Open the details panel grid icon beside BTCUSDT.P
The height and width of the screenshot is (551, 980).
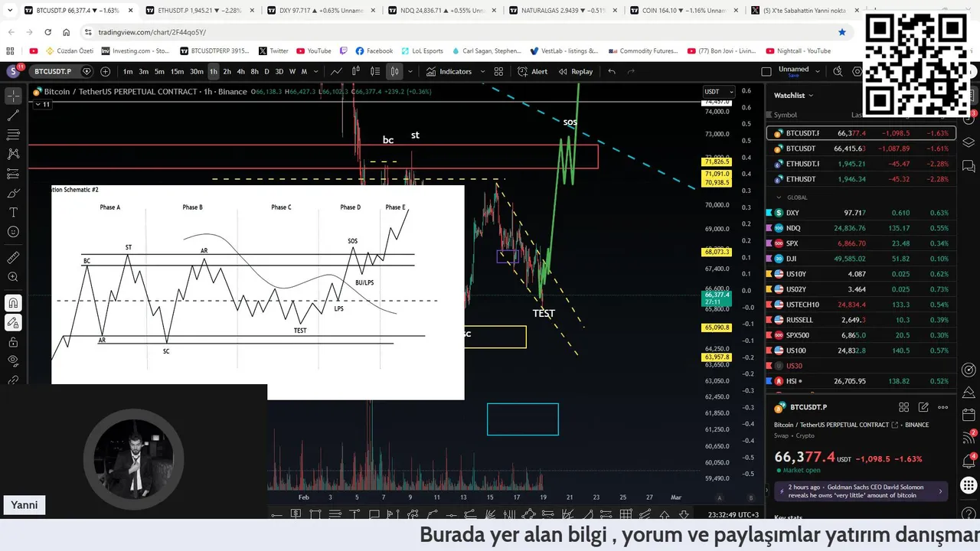904,408
